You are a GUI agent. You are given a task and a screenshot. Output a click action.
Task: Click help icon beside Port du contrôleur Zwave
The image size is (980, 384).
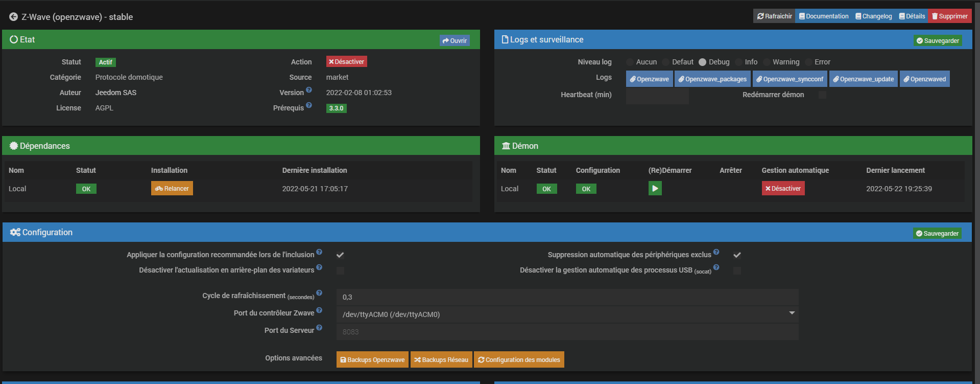click(x=319, y=310)
